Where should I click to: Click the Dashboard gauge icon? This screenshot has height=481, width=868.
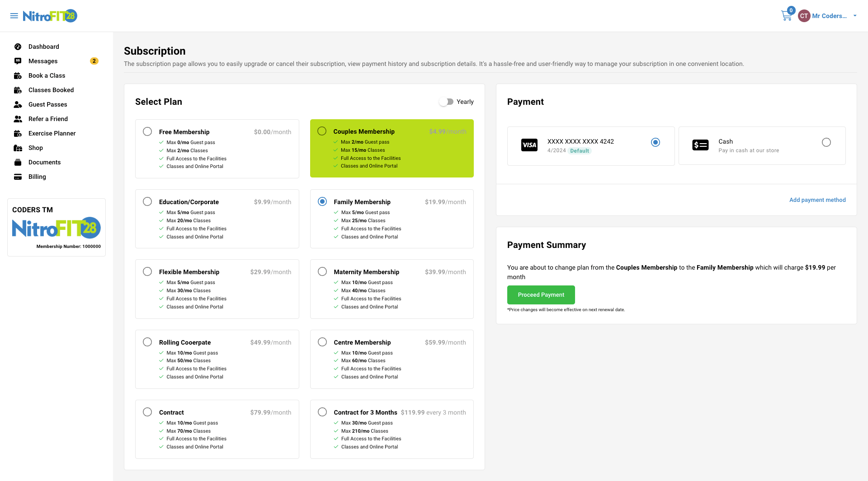point(18,47)
